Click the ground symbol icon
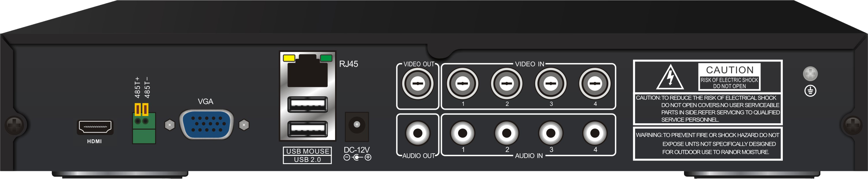 pyautogui.click(x=810, y=91)
